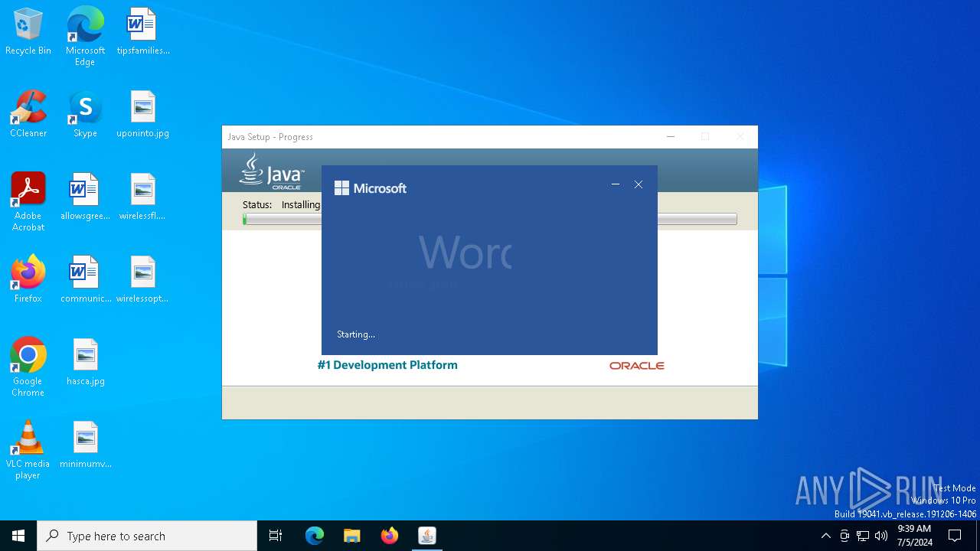This screenshot has width=980, height=551.
Task: Click the ORACLE logo in Java Setup
Action: click(637, 366)
